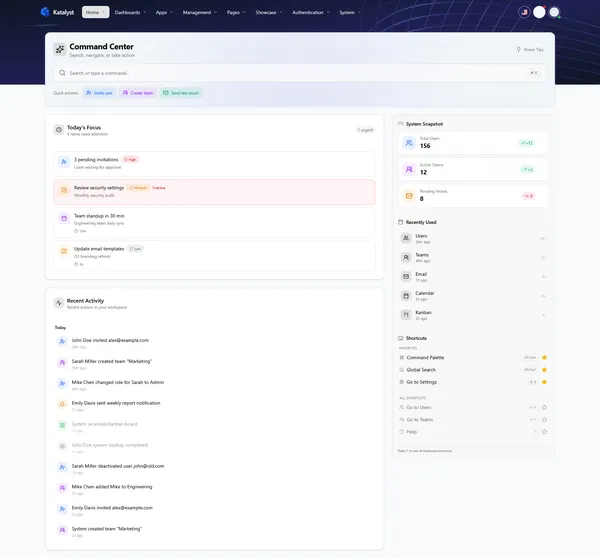The height and width of the screenshot is (558, 600).
Task: Open the Team standup in 30 min item
Action: [x=214, y=223]
